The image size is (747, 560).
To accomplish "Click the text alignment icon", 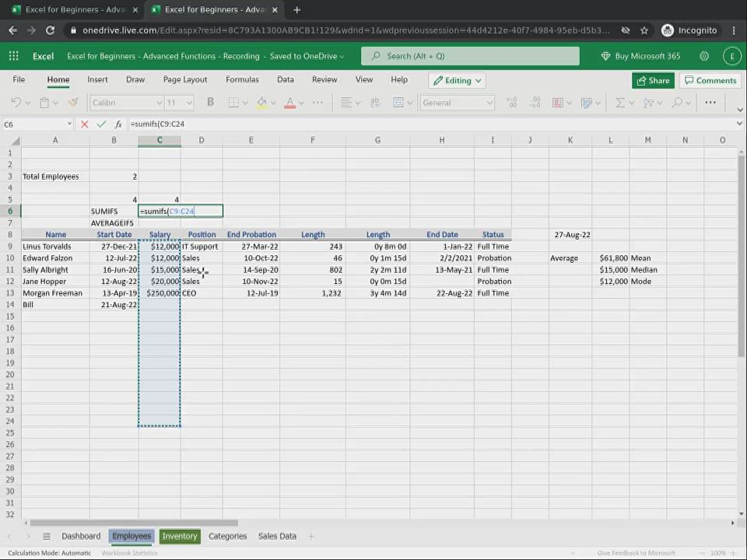I will (346, 103).
